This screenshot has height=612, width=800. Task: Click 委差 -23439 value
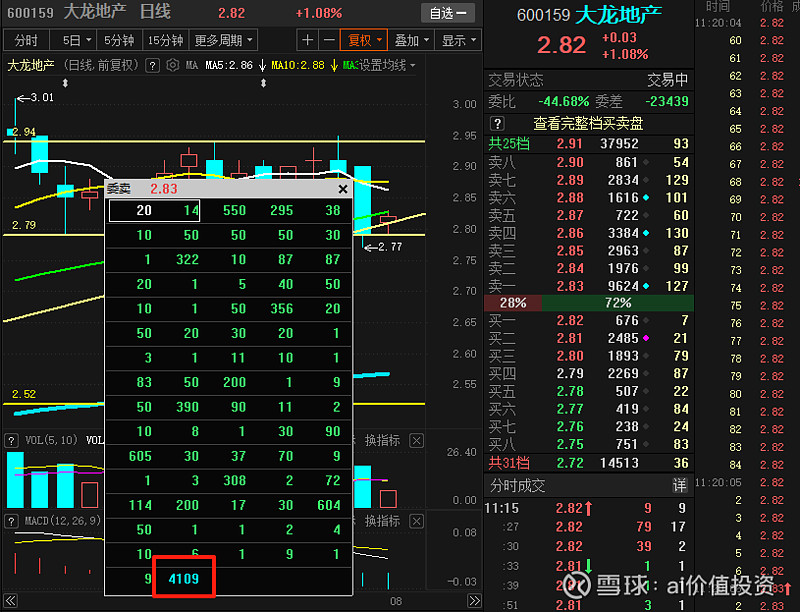(667, 101)
